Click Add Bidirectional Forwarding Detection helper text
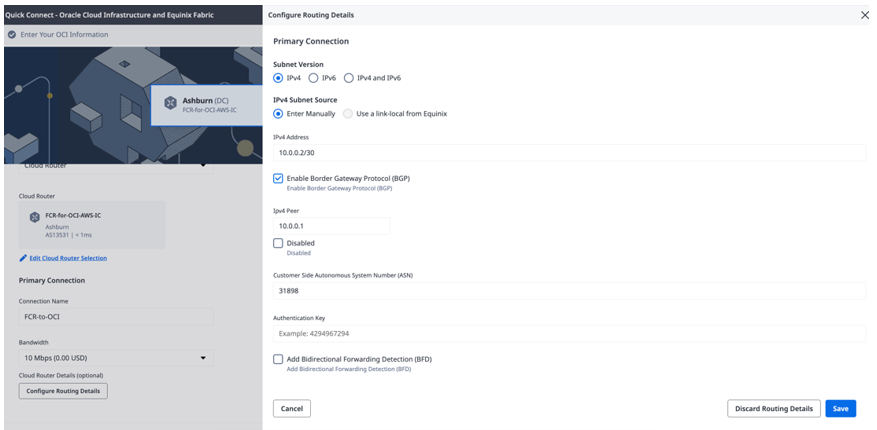This screenshot has width=877, height=430. tap(349, 370)
